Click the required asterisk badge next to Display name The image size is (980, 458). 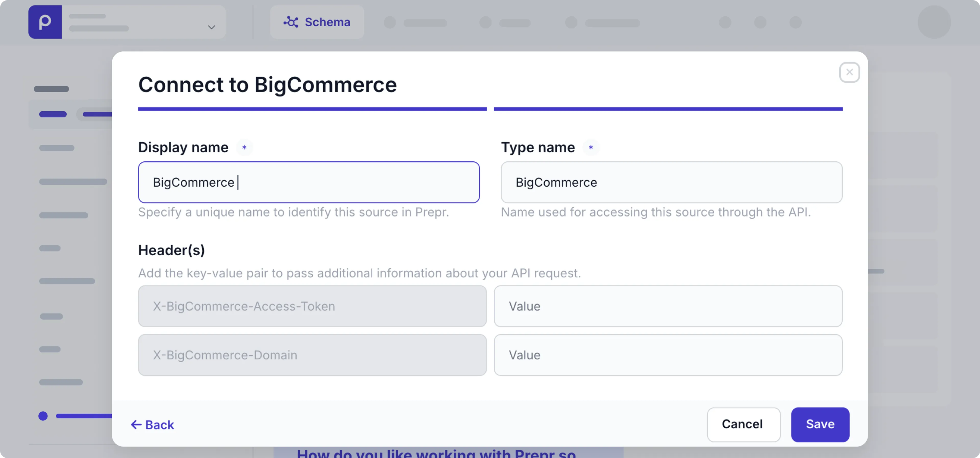pyautogui.click(x=245, y=147)
